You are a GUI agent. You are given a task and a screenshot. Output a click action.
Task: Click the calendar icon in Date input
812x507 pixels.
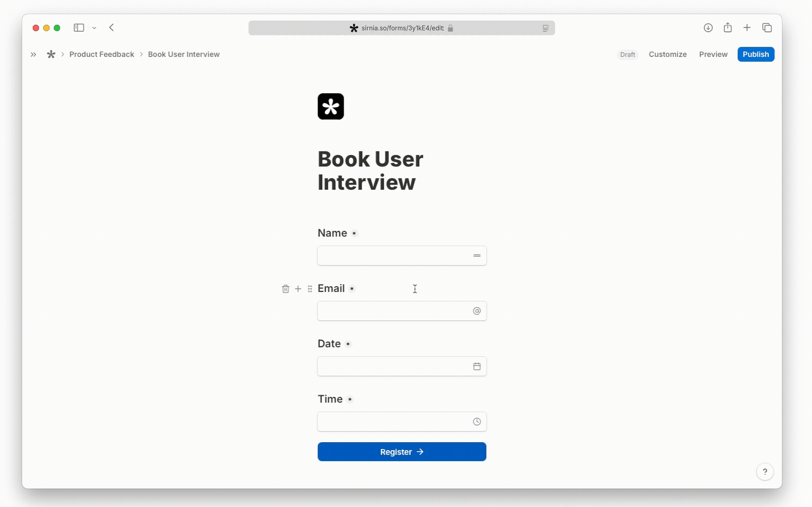pyautogui.click(x=477, y=366)
